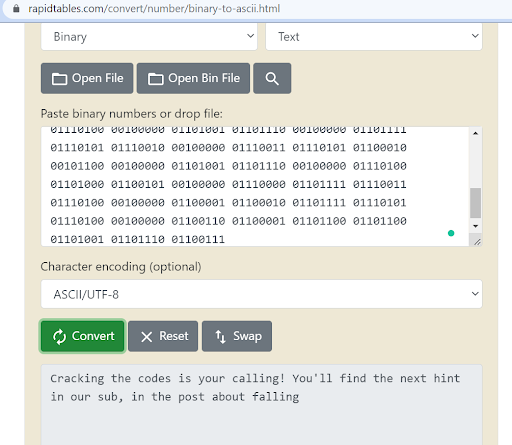This screenshot has height=445, width=512.
Task: Click the Reset button label
Action: pos(174,336)
